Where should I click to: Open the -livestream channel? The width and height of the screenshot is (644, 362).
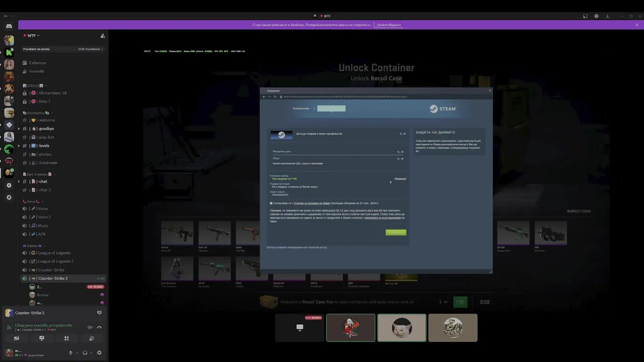[x=63, y=163]
